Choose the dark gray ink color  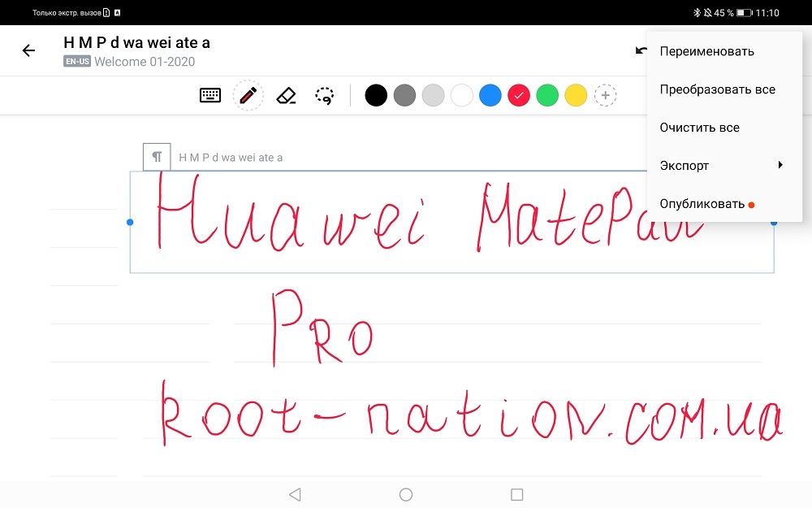coord(404,95)
